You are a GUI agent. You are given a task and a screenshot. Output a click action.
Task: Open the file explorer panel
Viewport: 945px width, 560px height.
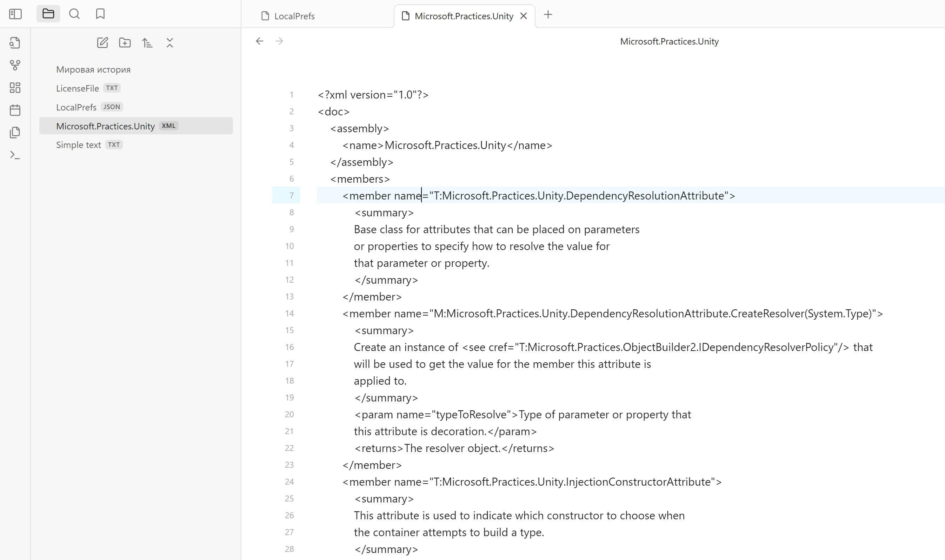(x=48, y=14)
